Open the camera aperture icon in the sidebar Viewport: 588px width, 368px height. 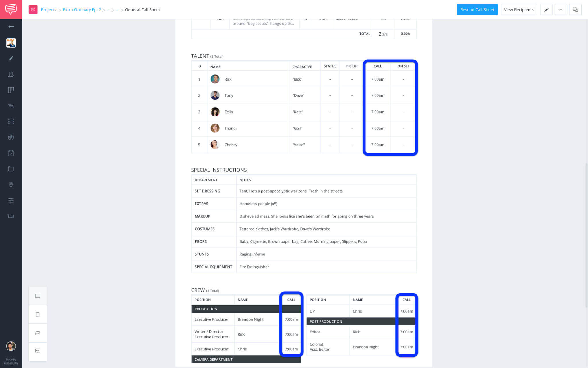(x=11, y=137)
